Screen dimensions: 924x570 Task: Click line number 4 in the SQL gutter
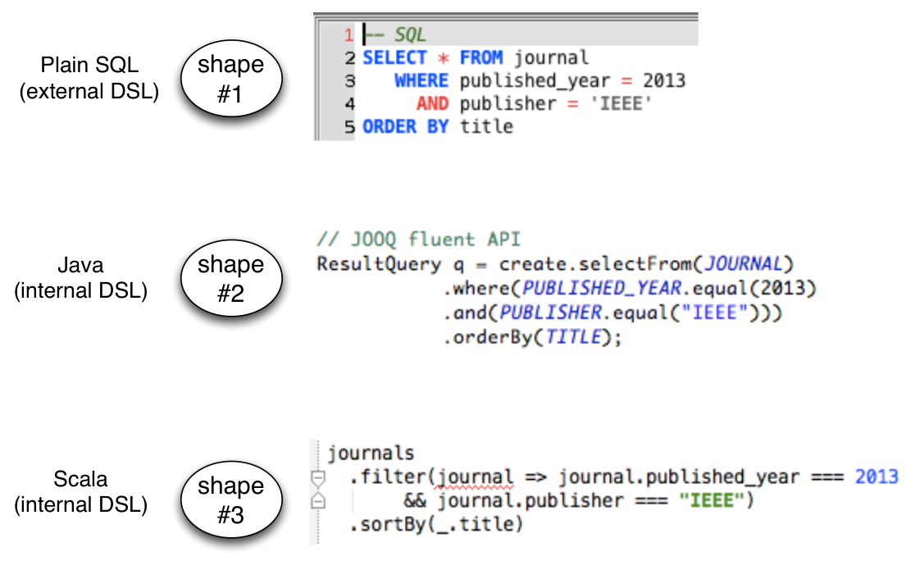[x=350, y=104]
